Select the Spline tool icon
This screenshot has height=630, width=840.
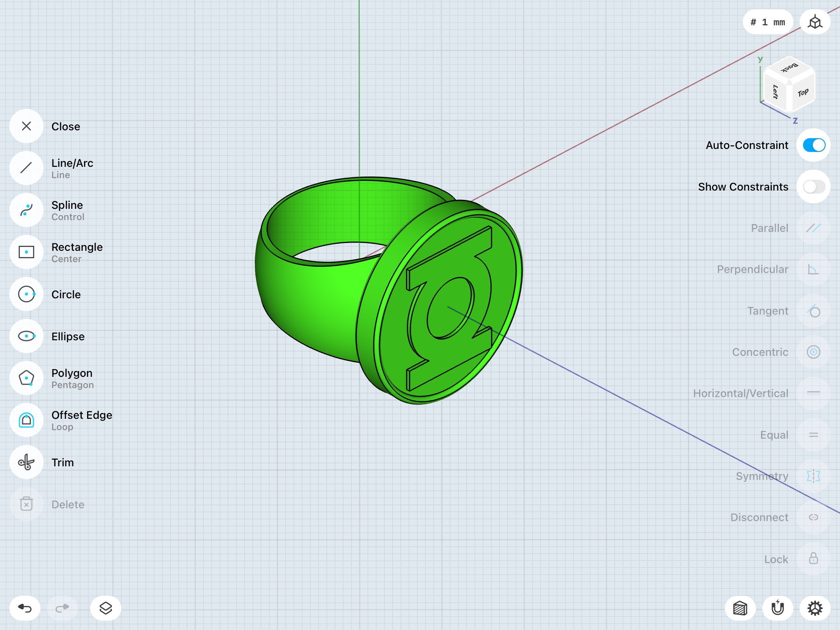26,210
